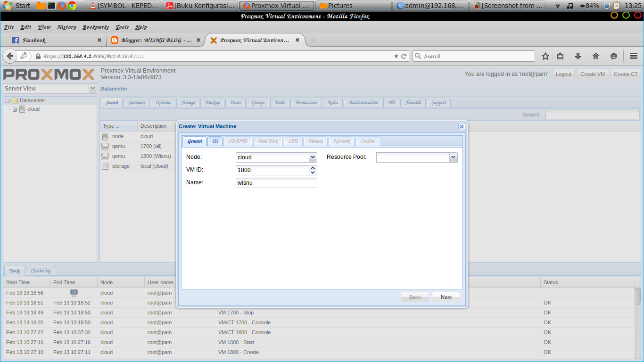The height and width of the screenshot is (362, 644).
Task: Click the Name input field
Action: pos(276,183)
